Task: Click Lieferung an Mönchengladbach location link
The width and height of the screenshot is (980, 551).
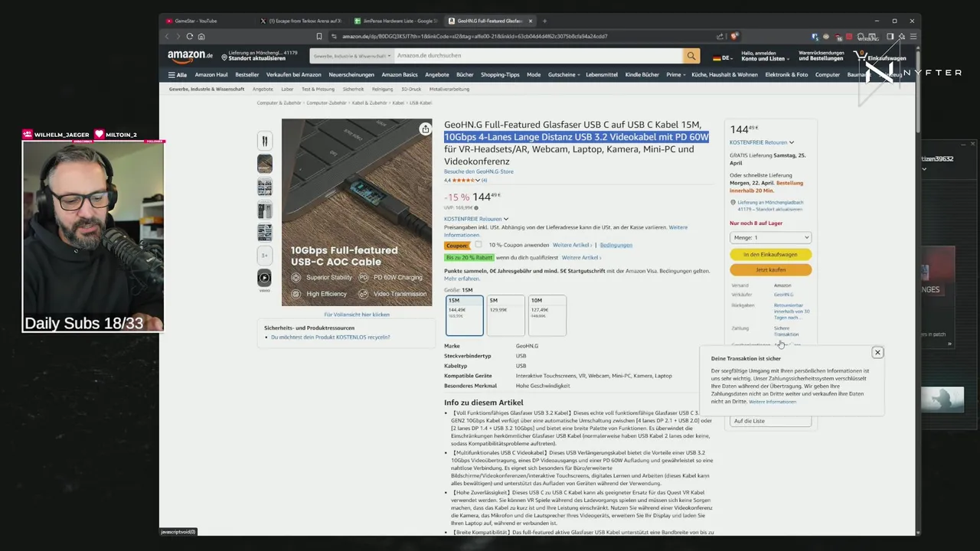Action: click(770, 205)
